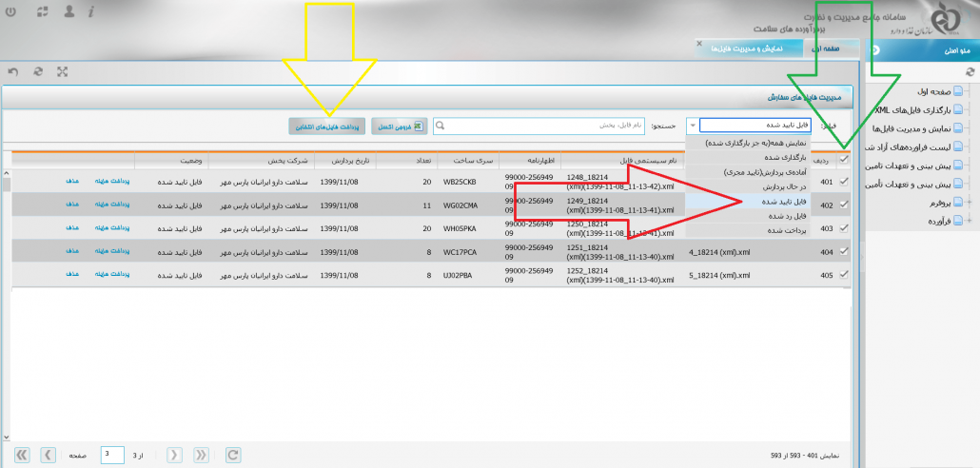Image resolution: width=980 pixels, height=468 pixels.
Task: Click the undo arrow icon in the toolbar
Action: (13, 71)
